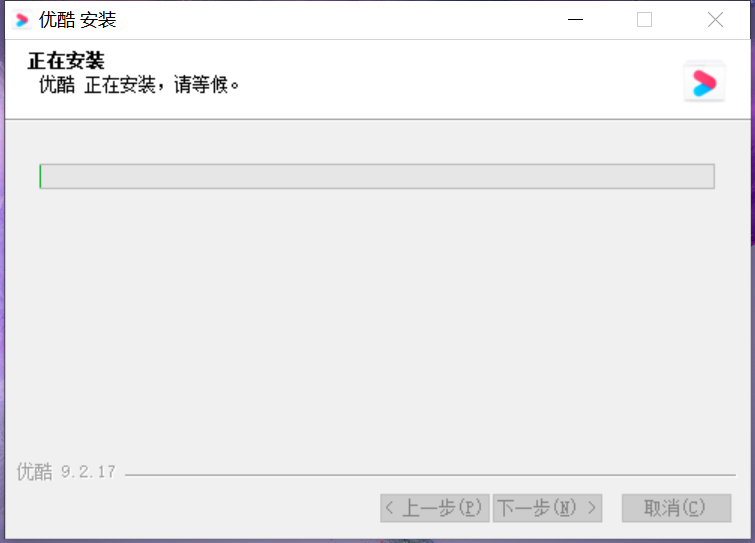
Task: Click the 优酷 安装 window title text
Action: pyautogui.click(x=78, y=20)
